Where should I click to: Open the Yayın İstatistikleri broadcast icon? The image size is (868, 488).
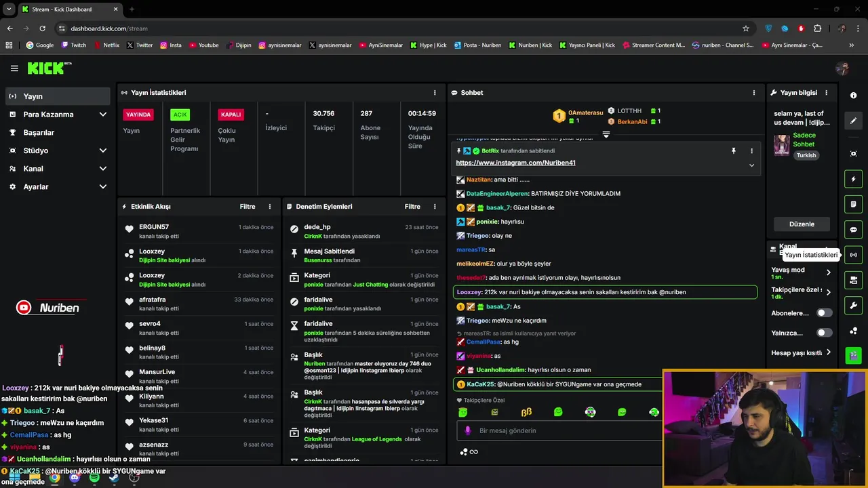pyautogui.click(x=853, y=255)
